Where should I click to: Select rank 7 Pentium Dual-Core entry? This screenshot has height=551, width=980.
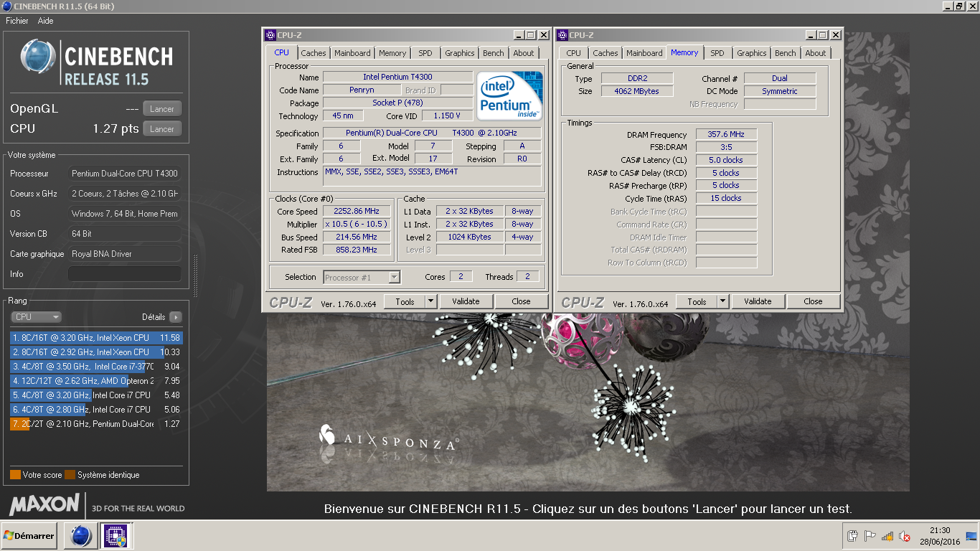tap(96, 424)
